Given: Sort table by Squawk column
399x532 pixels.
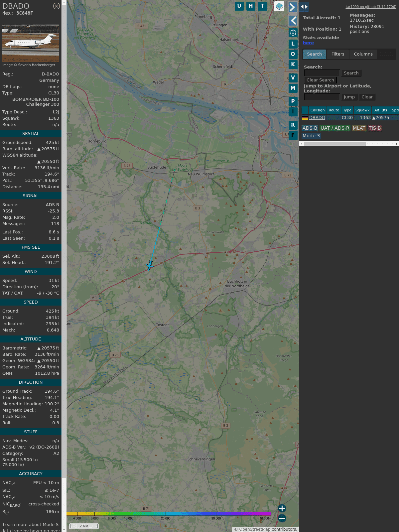Looking at the screenshot, I should (x=362, y=110).
